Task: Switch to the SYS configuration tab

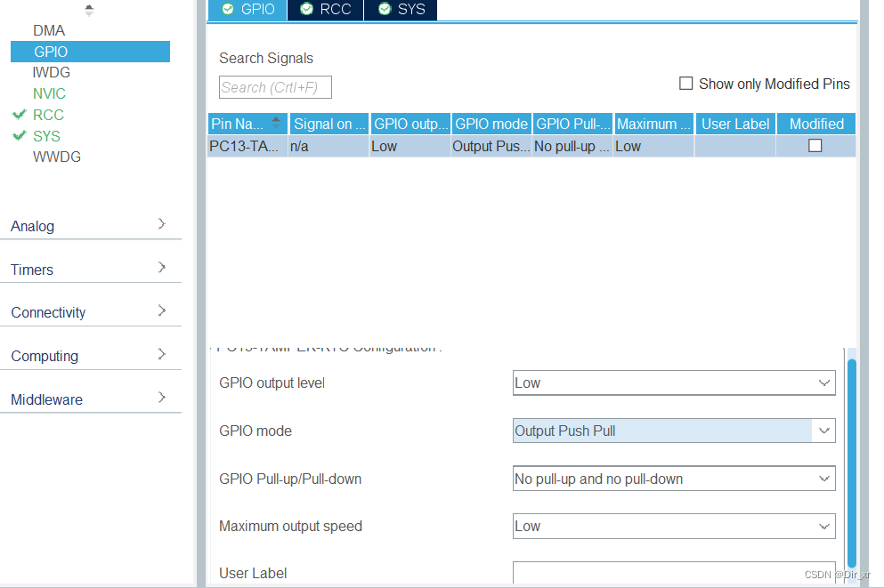Action: (401, 10)
